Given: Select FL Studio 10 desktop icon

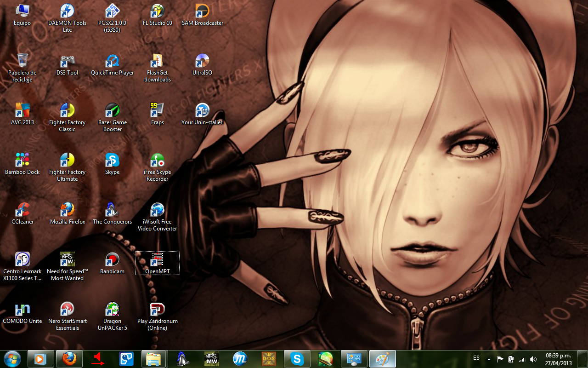Looking at the screenshot, I should [158, 15].
